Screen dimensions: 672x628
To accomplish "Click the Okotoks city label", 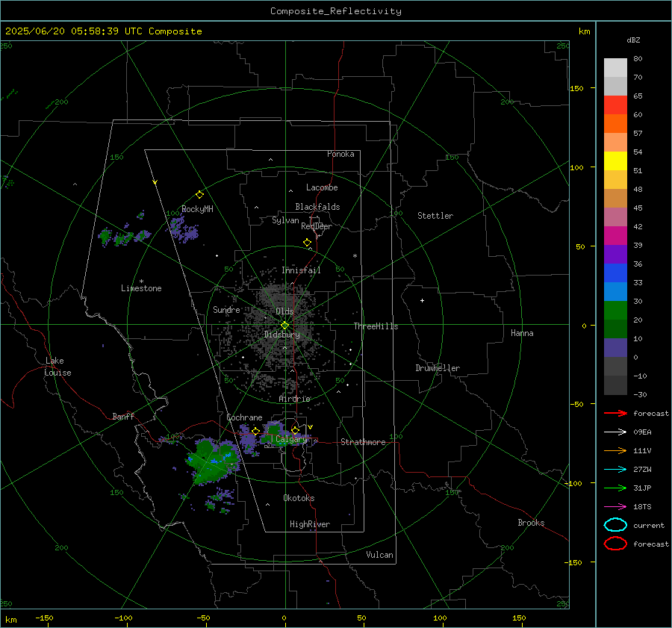I will click(x=299, y=498).
